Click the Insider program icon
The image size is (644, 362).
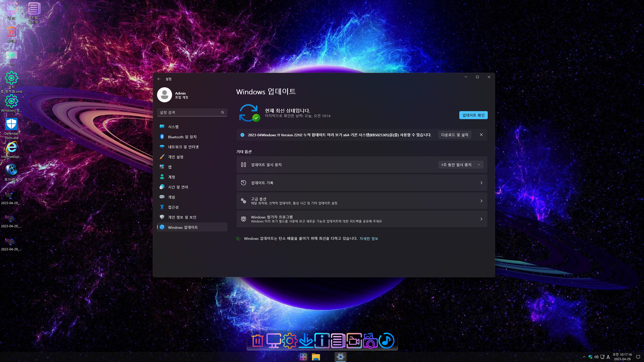click(243, 219)
